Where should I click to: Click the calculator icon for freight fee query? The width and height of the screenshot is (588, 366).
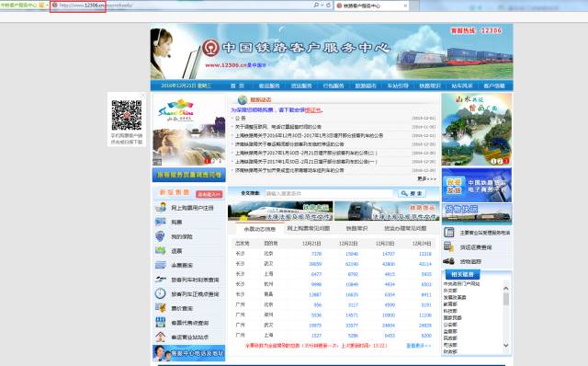pyautogui.click(x=449, y=246)
